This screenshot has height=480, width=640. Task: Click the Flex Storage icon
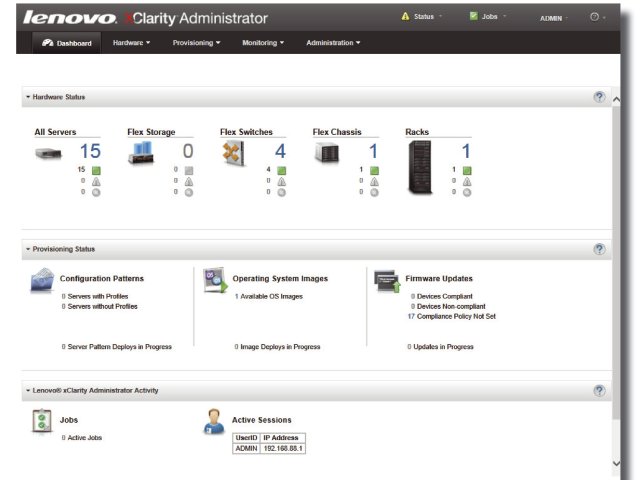pyautogui.click(x=141, y=153)
